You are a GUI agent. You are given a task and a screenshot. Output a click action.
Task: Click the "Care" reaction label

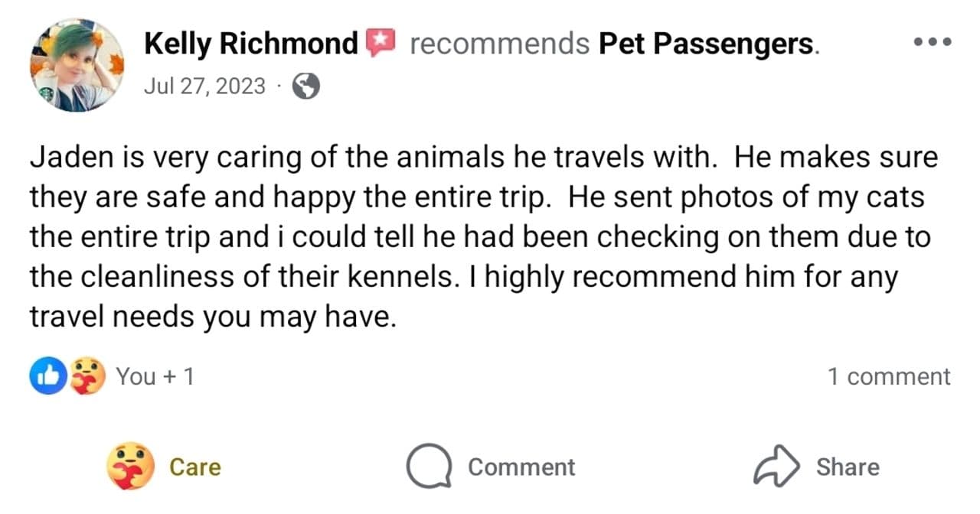click(194, 467)
